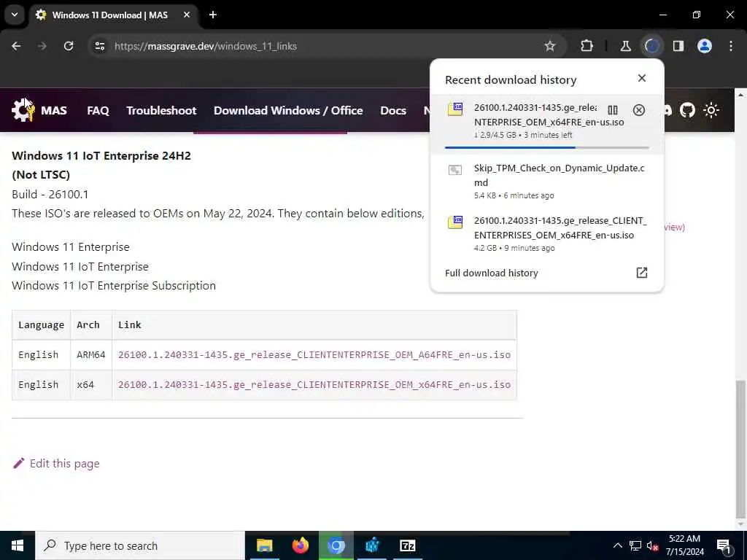Show hidden tray icons chevron
This screenshot has width=747, height=560.
pos(617,545)
